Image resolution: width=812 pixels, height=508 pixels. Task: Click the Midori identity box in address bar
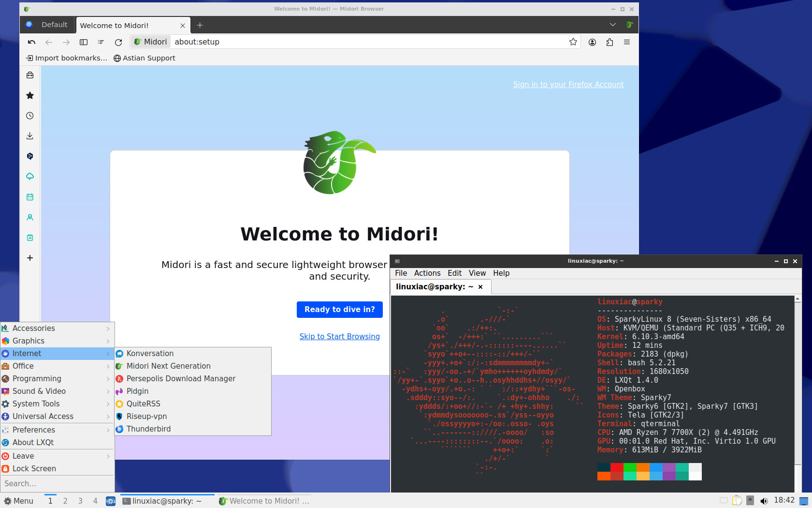click(x=151, y=42)
